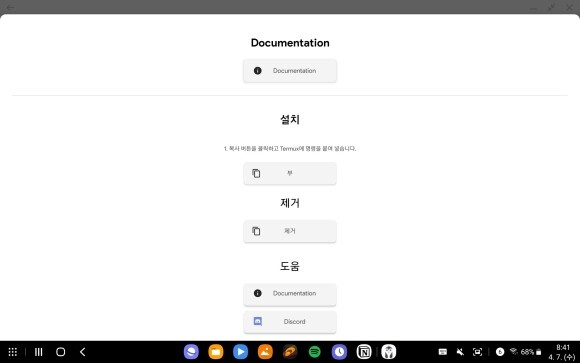The height and width of the screenshot is (363, 580).
Task: Open the orange Gallery app
Action: [265, 352]
